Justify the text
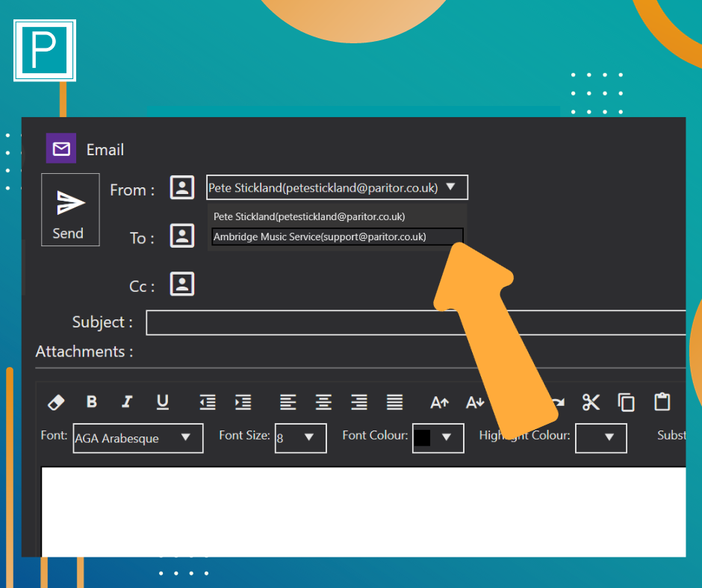Viewport: 702px width, 588px height. pyautogui.click(x=394, y=402)
